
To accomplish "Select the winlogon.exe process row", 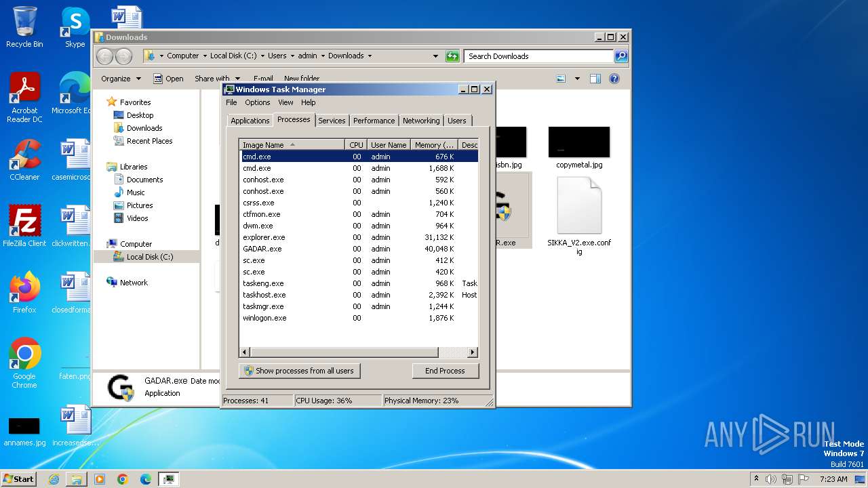I will (x=359, y=318).
